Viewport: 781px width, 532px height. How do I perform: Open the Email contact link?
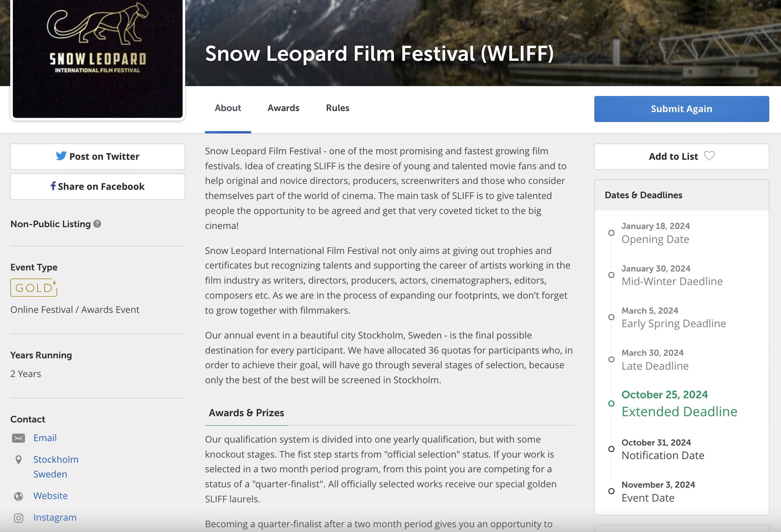[x=45, y=438]
